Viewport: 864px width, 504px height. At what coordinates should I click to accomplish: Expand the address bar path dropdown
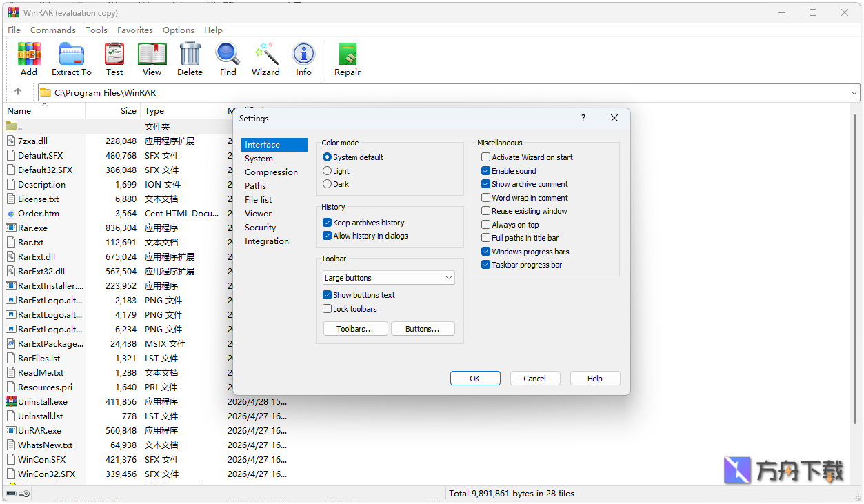(x=854, y=92)
